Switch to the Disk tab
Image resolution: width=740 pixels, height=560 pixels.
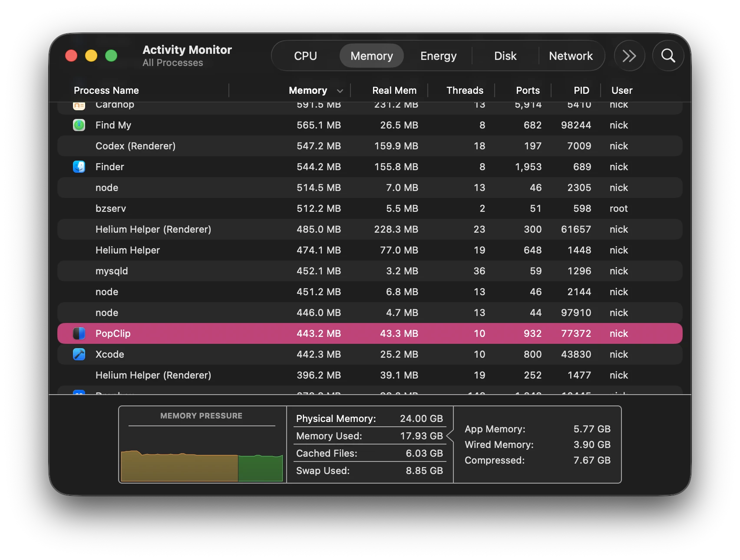click(505, 56)
